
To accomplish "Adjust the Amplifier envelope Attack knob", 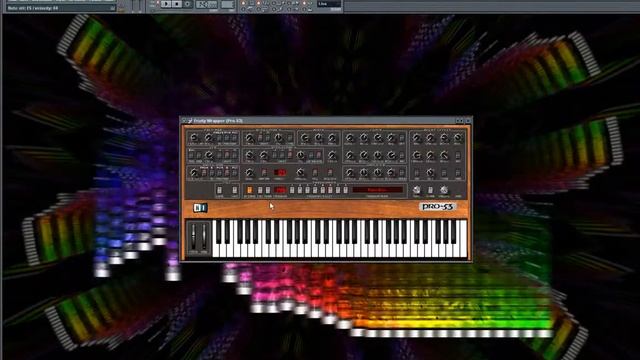I will (x=349, y=172).
